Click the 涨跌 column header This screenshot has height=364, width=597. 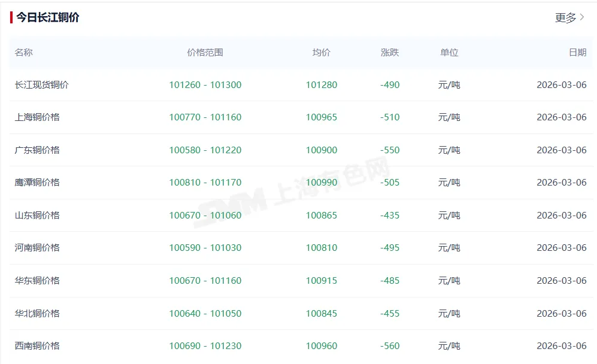(390, 53)
